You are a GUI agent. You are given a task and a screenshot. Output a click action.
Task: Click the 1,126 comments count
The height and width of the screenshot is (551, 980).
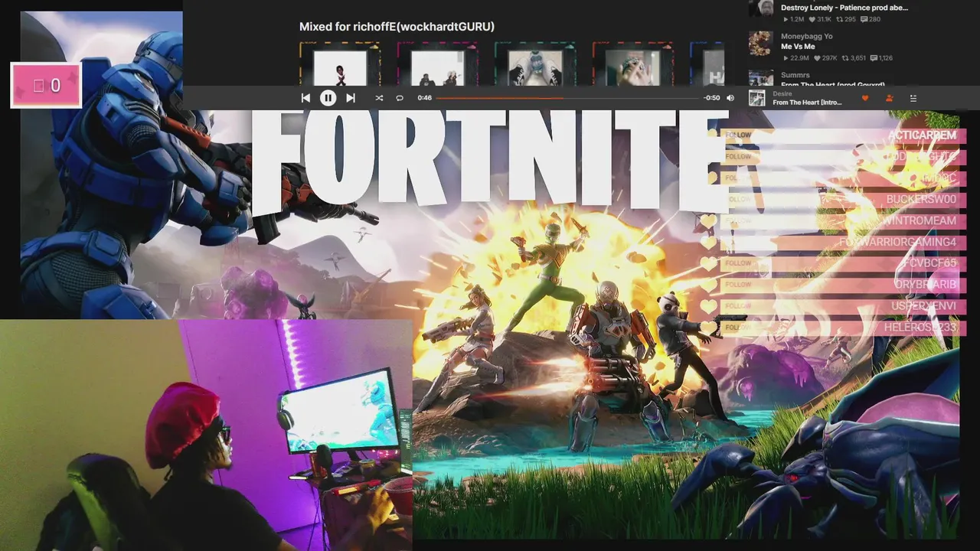pos(881,58)
